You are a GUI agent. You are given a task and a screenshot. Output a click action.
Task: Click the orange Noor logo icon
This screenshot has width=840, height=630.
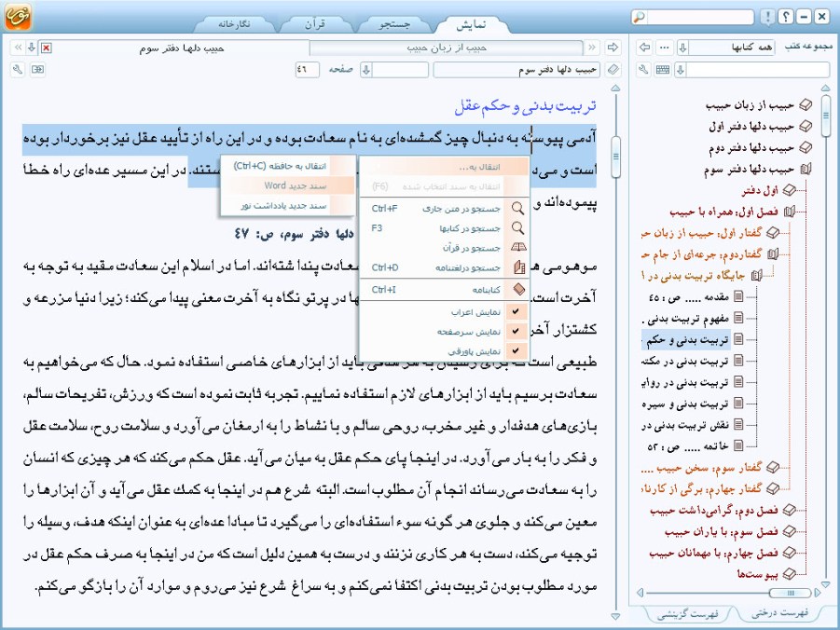coord(18,16)
